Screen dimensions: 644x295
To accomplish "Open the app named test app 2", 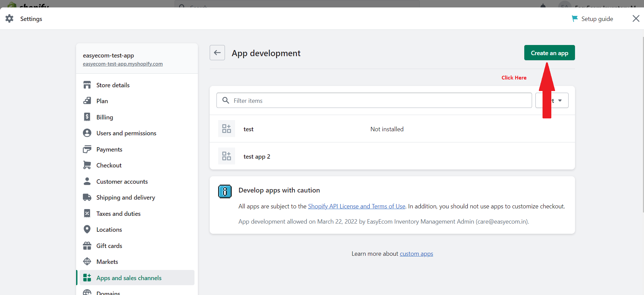I will click(257, 156).
